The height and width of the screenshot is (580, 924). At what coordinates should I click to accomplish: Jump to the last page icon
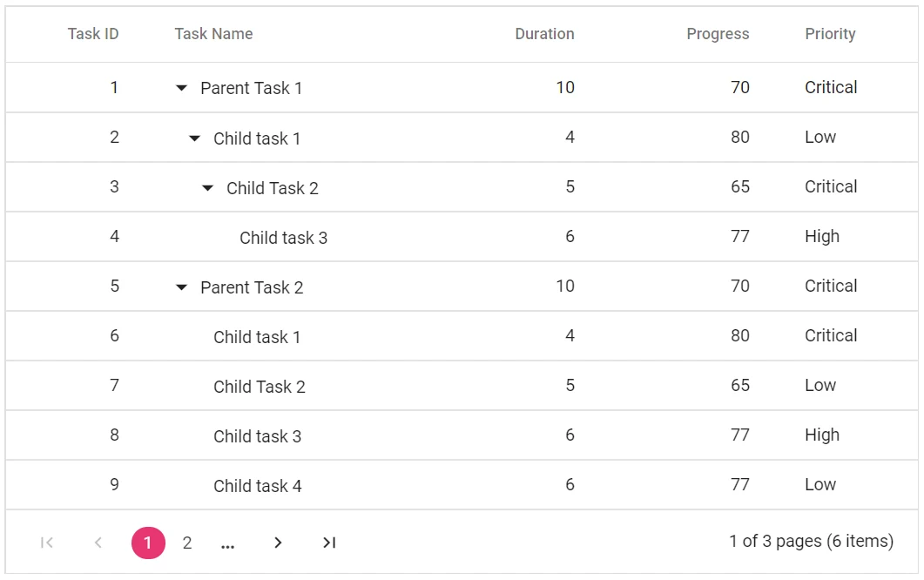click(x=328, y=542)
